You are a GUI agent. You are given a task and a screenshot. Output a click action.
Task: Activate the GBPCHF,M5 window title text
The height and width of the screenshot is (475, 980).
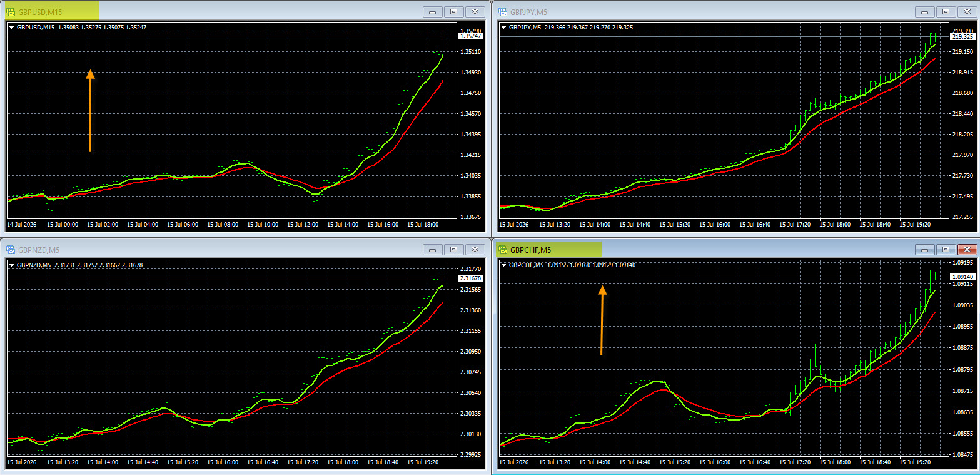(x=531, y=250)
